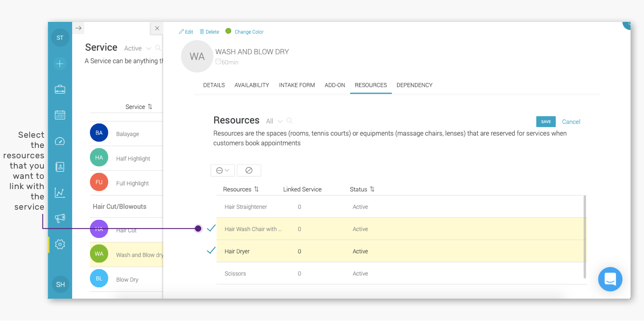The height and width of the screenshot is (321, 644).
Task: Click the Cancel link
Action: (x=571, y=122)
